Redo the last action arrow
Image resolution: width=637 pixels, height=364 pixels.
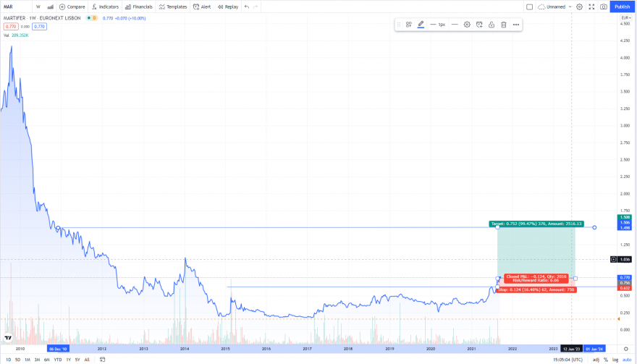click(256, 7)
